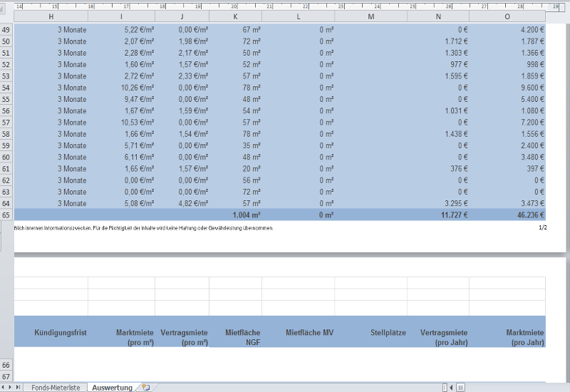Click the cell with 6,11 €/m²
This screenshot has width=570, height=392.
121,157
